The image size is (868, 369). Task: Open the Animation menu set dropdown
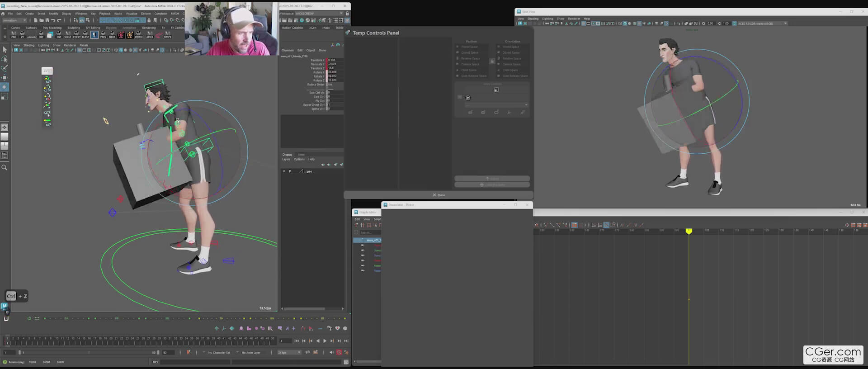click(14, 20)
